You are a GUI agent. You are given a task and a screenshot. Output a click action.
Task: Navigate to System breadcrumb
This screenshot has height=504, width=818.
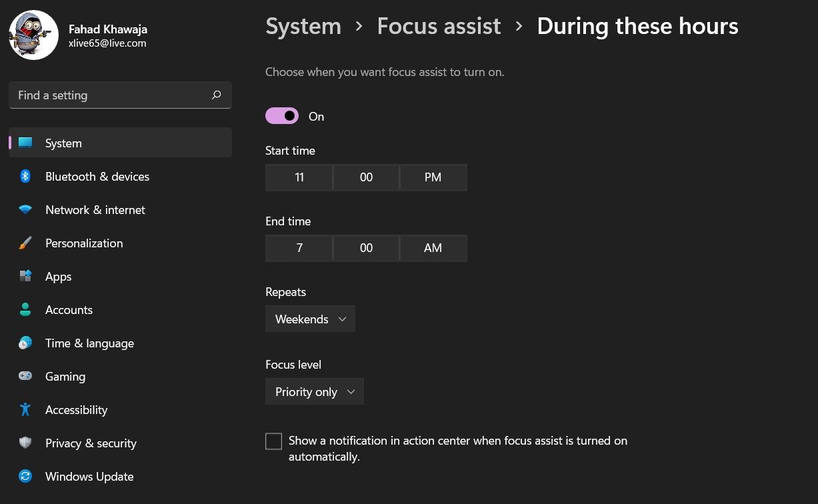tap(303, 26)
